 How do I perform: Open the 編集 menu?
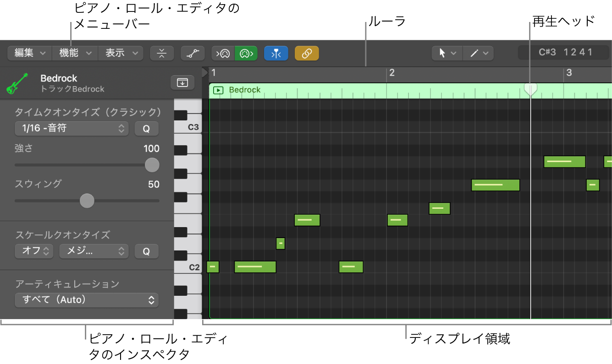pyautogui.click(x=30, y=53)
